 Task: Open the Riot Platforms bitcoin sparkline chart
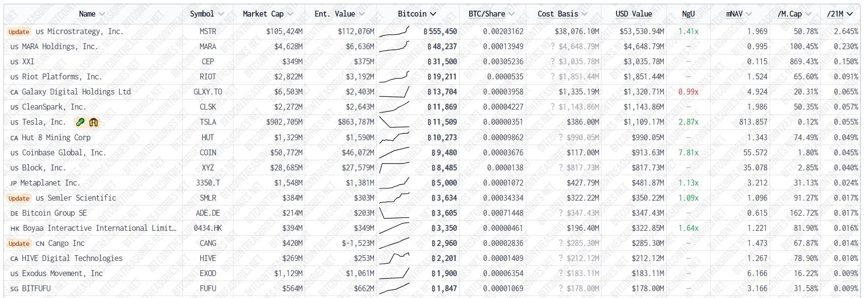pyautogui.click(x=394, y=77)
